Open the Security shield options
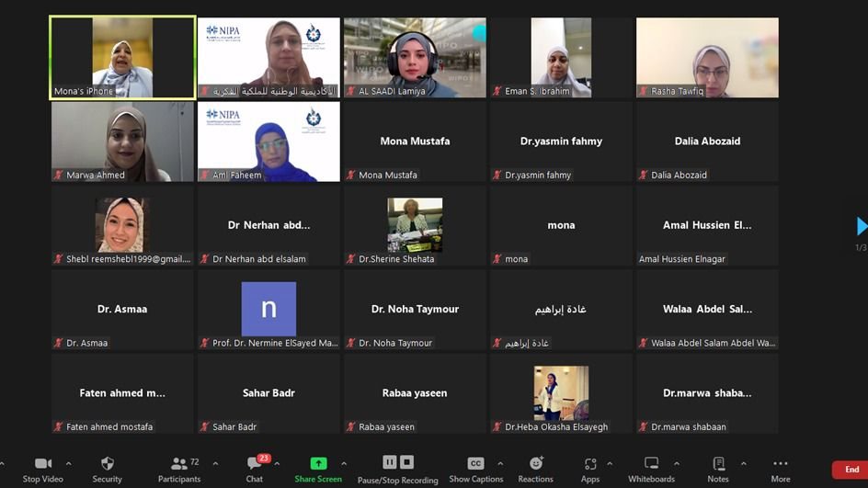 tap(107, 464)
